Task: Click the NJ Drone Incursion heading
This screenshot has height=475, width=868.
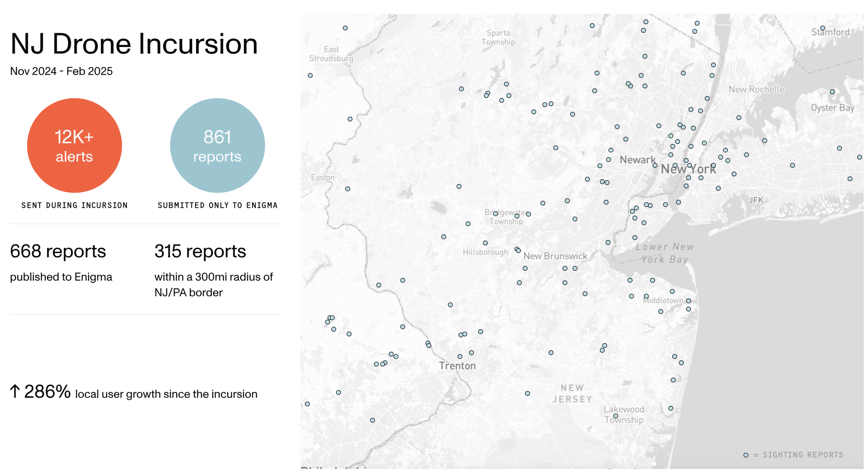Action: [134, 44]
